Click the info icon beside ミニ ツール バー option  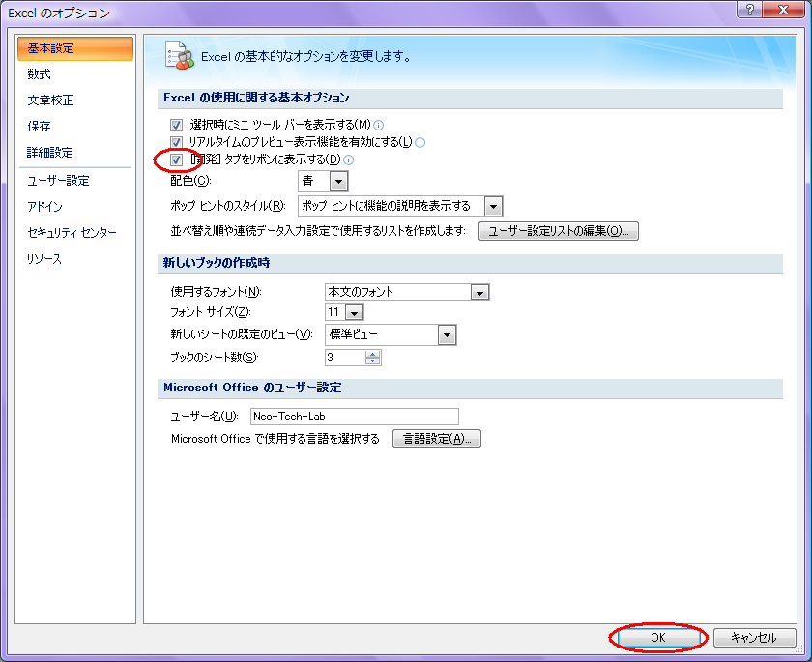379,125
